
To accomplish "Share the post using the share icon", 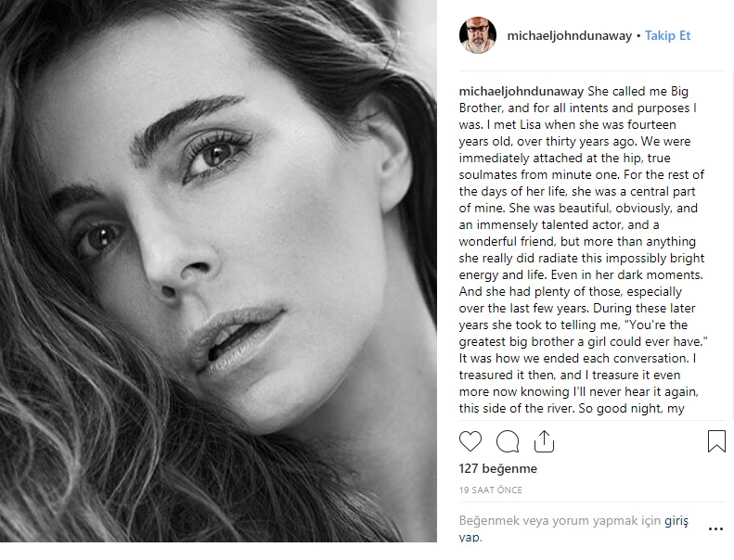I will click(544, 441).
